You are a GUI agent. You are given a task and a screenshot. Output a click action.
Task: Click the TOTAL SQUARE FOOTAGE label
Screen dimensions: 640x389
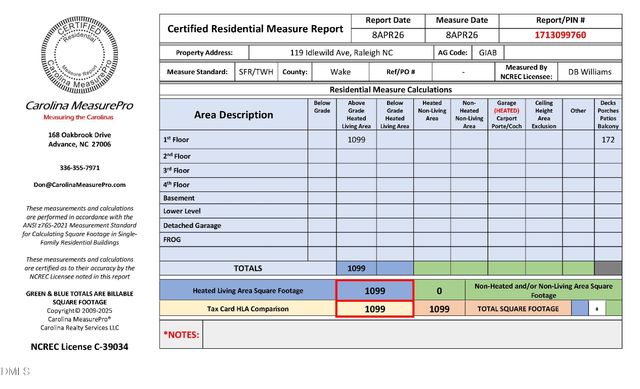518,309
